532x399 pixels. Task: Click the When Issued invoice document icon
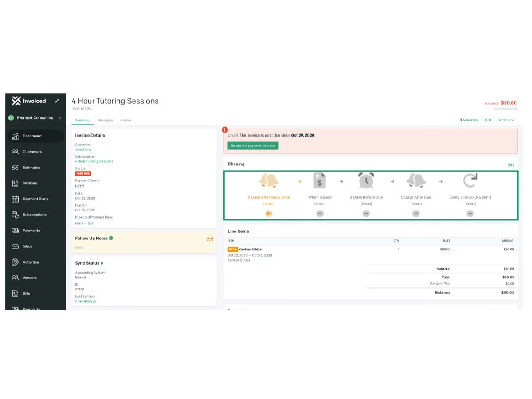(x=320, y=180)
